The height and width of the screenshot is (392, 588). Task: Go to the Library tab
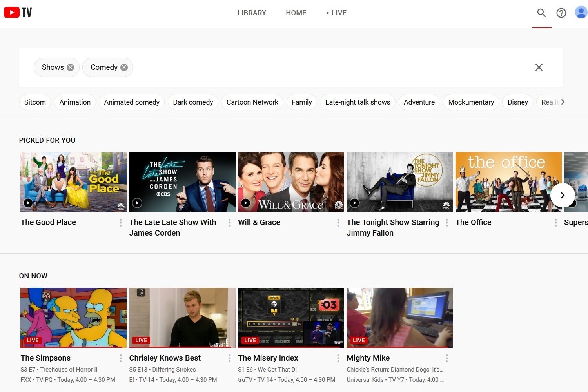coord(252,13)
